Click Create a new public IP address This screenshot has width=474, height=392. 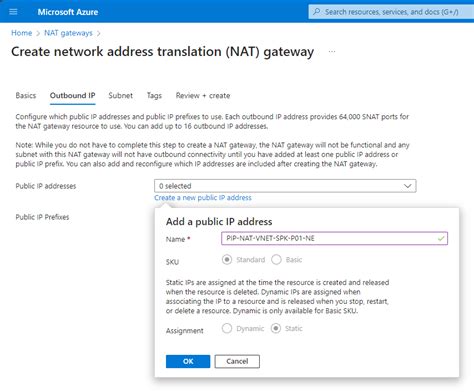(x=203, y=198)
